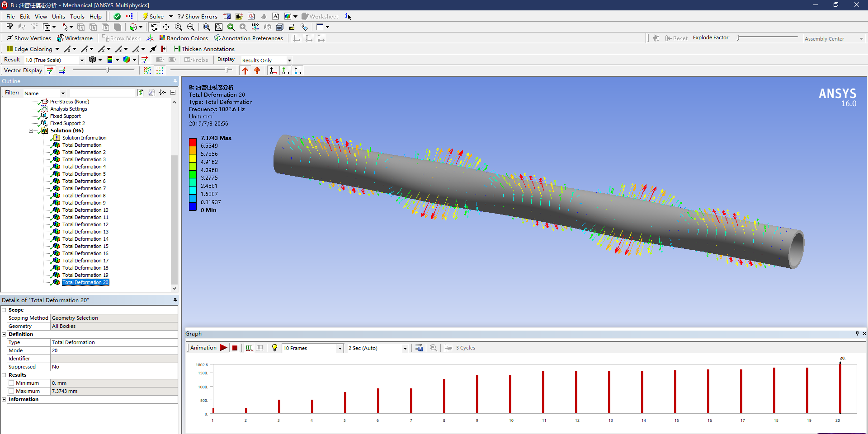Toggle Show Vertices option
This screenshot has height=434, width=868.
tap(28, 38)
